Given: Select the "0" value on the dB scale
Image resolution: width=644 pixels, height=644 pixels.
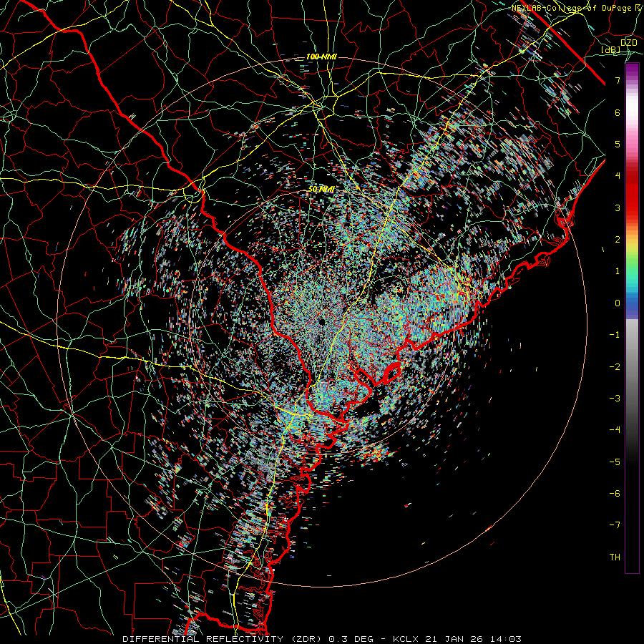Looking at the screenshot, I should click(x=618, y=303).
